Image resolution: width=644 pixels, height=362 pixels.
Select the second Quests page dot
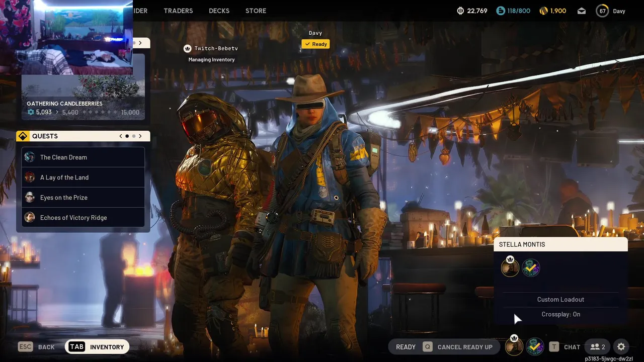[133, 136]
